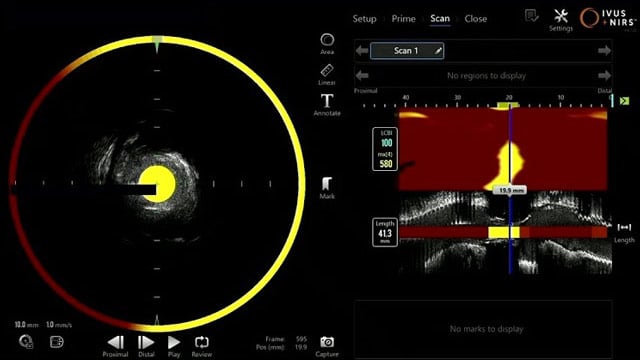Click the 1.0 mm/s pullback speed label

point(59,325)
